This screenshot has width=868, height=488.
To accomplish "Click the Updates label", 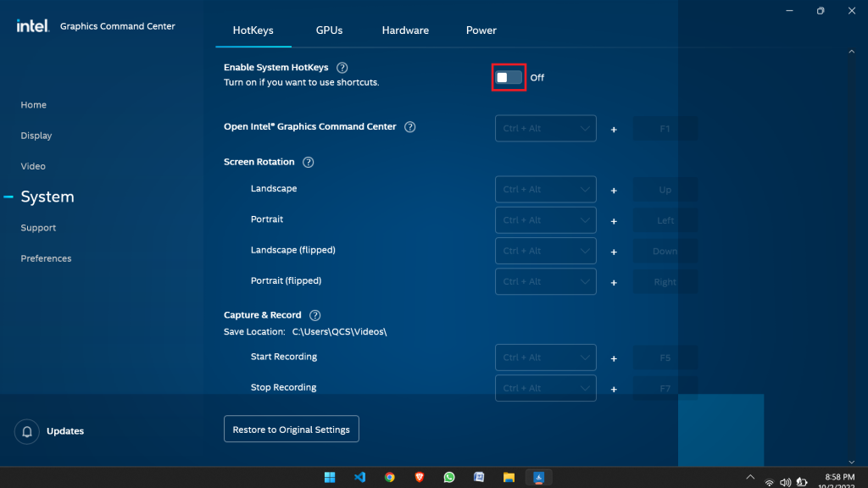I will pos(65,431).
